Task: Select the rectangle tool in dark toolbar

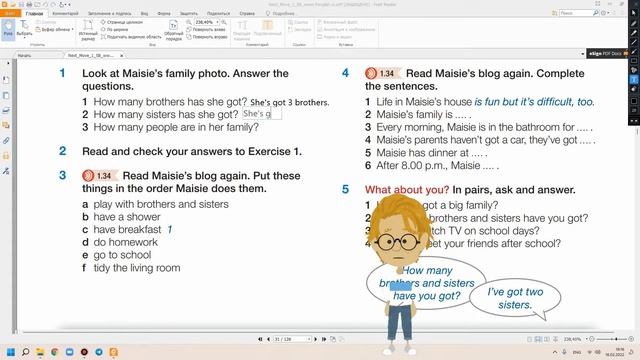Action: tap(633, 61)
